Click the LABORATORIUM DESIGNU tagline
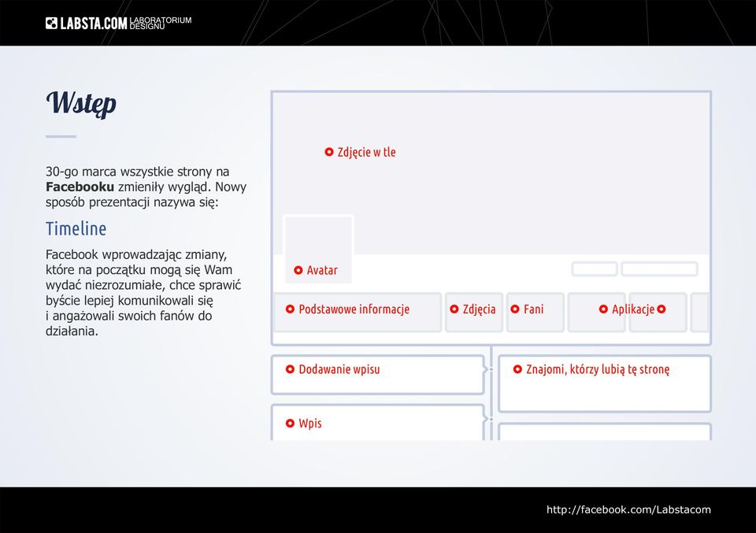 [161, 23]
